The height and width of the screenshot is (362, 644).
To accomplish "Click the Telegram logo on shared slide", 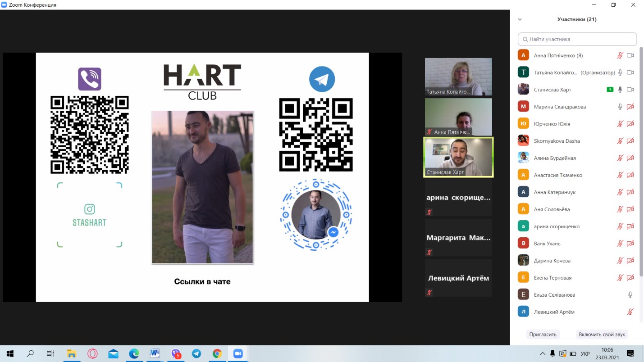I will pos(322,79).
